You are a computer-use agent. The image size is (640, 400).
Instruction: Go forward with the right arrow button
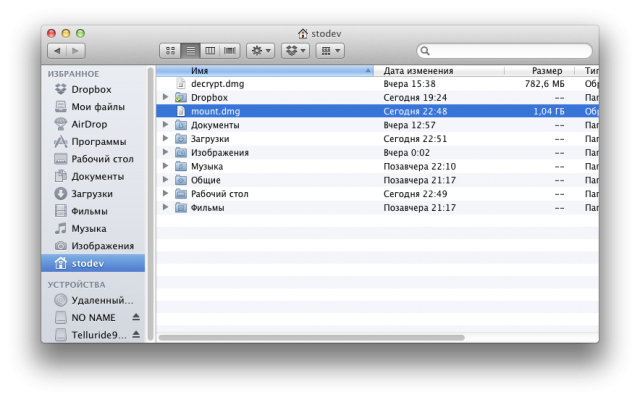pyautogui.click(x=75, y=50)
